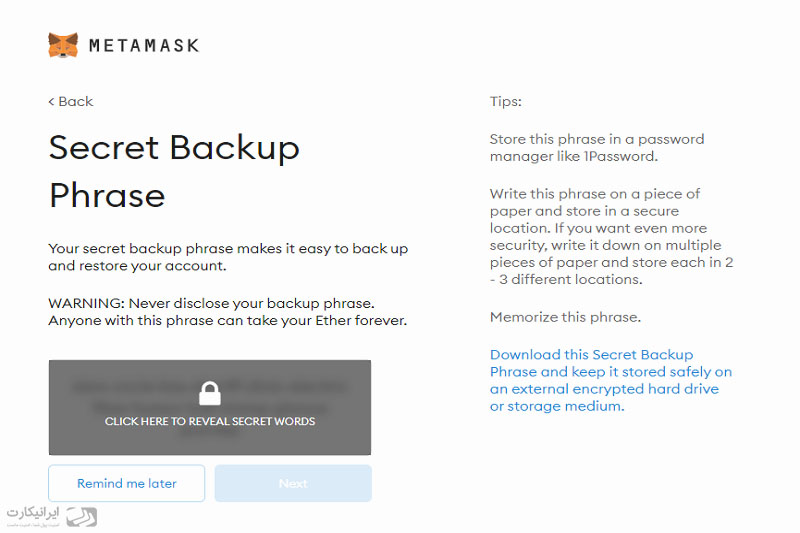Click the reveal secret words text
The height and width of the screenshot is (533, 800).
(x=210, y=421)
